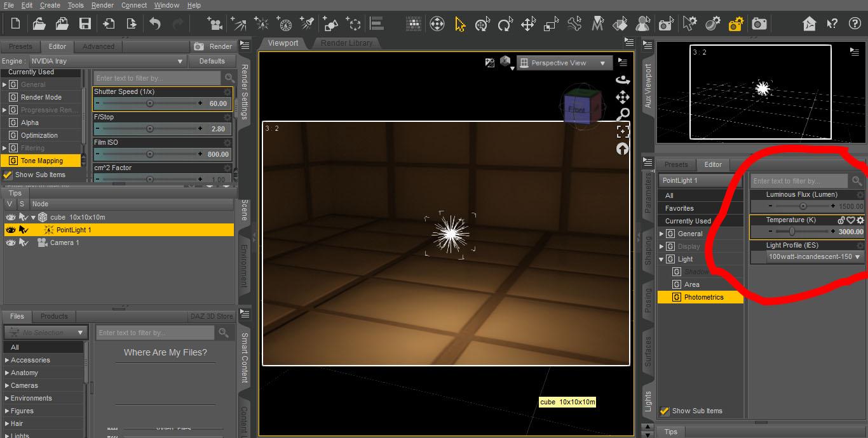This screenshot has height=438, width=868.
Task: Click the What's This help cursor icon
Action: 832,24
